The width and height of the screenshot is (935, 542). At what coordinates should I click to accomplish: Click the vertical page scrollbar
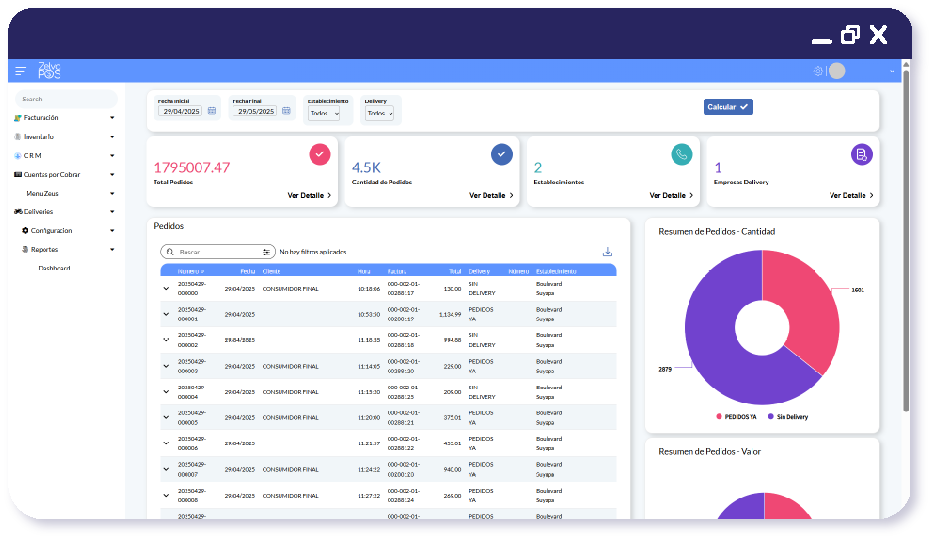tap(906, 239)
